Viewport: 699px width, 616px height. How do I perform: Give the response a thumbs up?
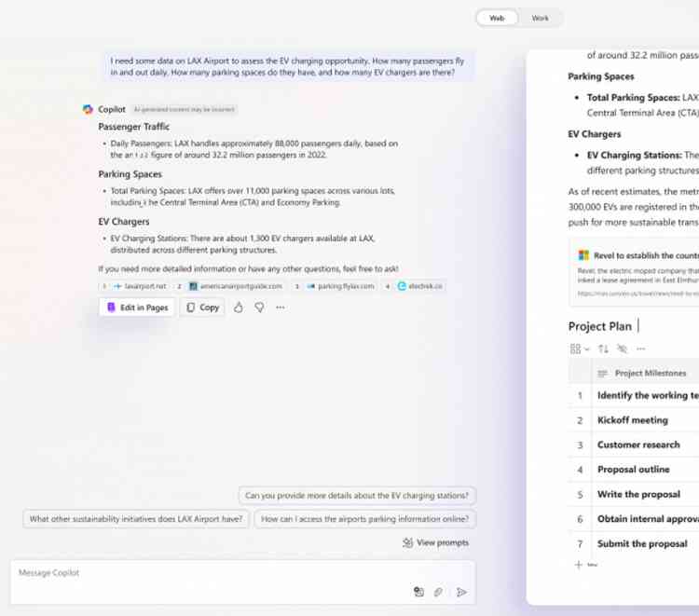[239, 308]
